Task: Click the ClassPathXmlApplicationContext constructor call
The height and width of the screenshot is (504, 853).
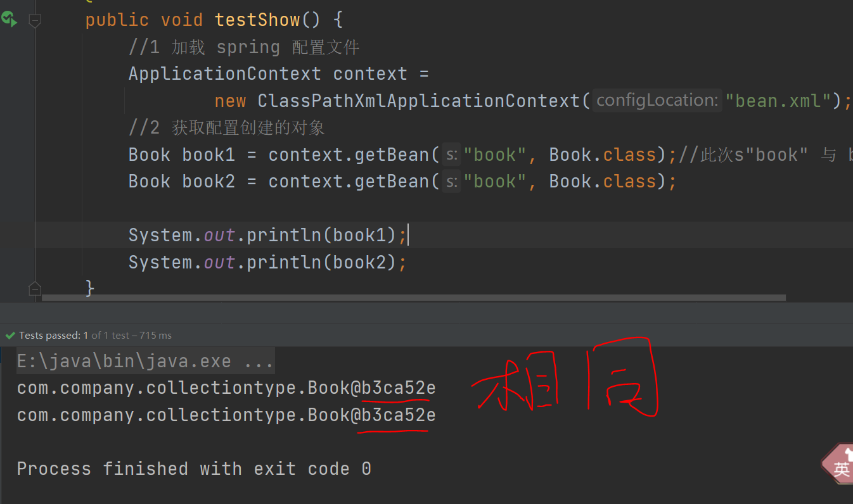Action: coord(419,101)
